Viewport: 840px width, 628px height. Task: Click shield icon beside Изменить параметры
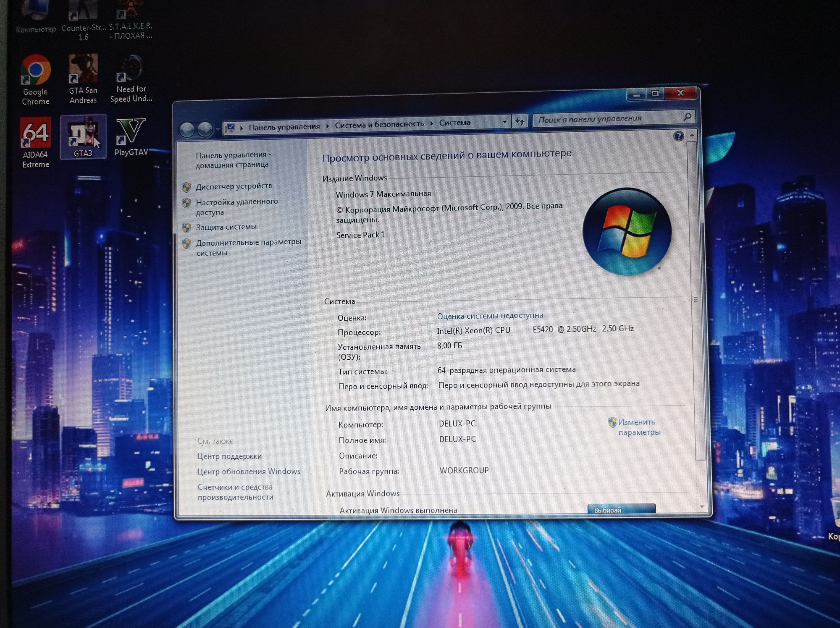[612, 422]
